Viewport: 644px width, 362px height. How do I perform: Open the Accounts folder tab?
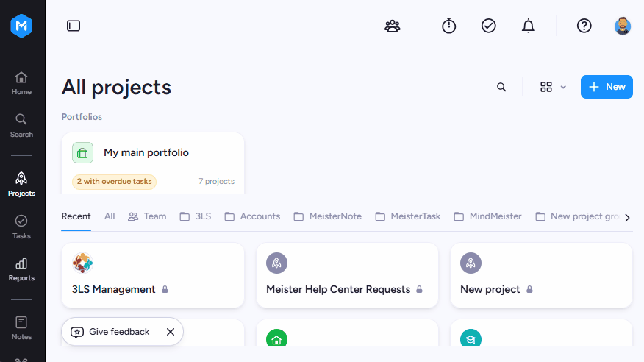252,216
